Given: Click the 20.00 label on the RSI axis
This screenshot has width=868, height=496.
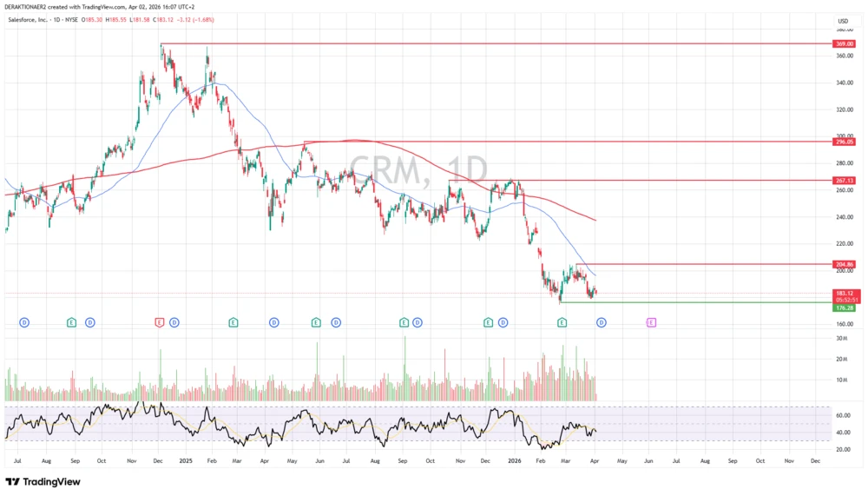Looking at the screenshot, I should point(843,450).
